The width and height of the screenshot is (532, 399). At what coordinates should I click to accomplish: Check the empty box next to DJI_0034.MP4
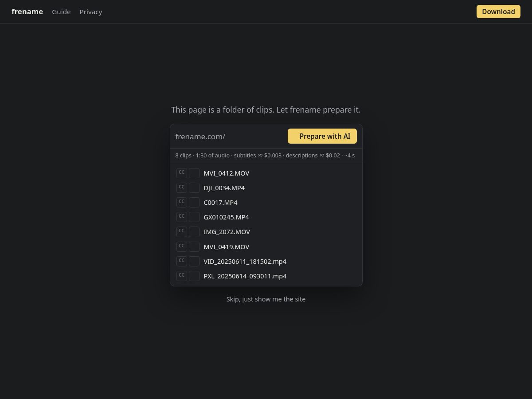coord(194,188)
